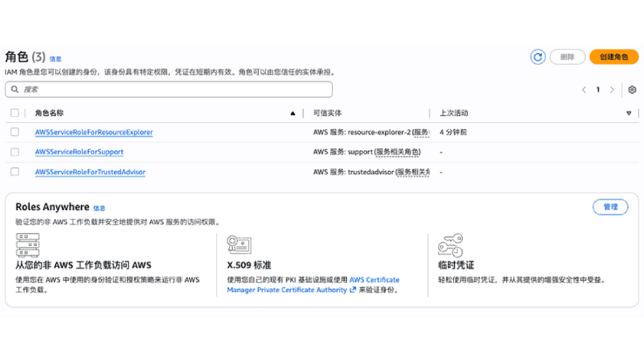The height and width of the screenshot is (362, 644).
Task: Select the AWSServiceRoleForSupport row checkbox
Action: click(x=15, y=152)
